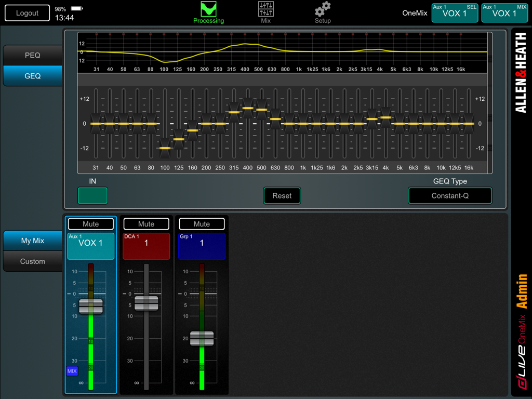Mute the VOX 1 channel

pos(90,224)
